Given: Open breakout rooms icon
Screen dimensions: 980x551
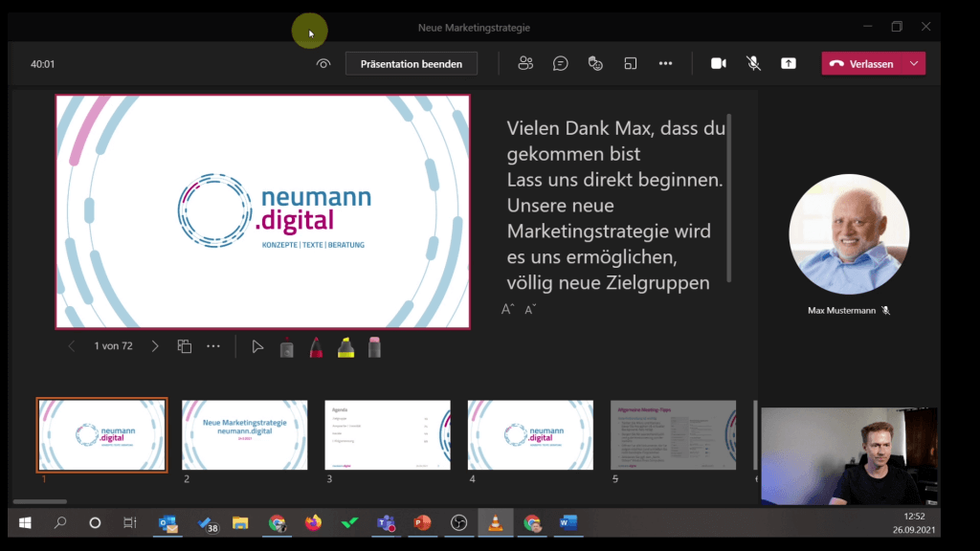Looking at the screenshot, I should [630, 64].
